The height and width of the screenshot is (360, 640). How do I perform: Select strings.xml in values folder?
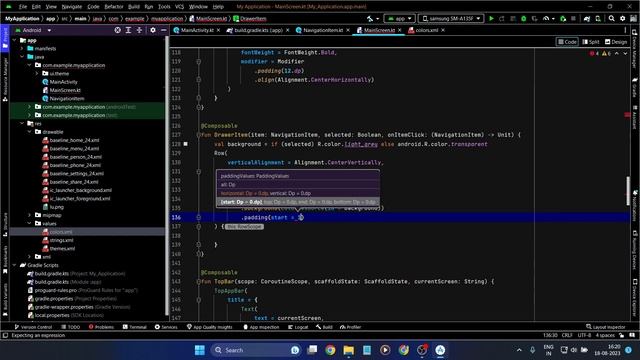tap(58, 240)
